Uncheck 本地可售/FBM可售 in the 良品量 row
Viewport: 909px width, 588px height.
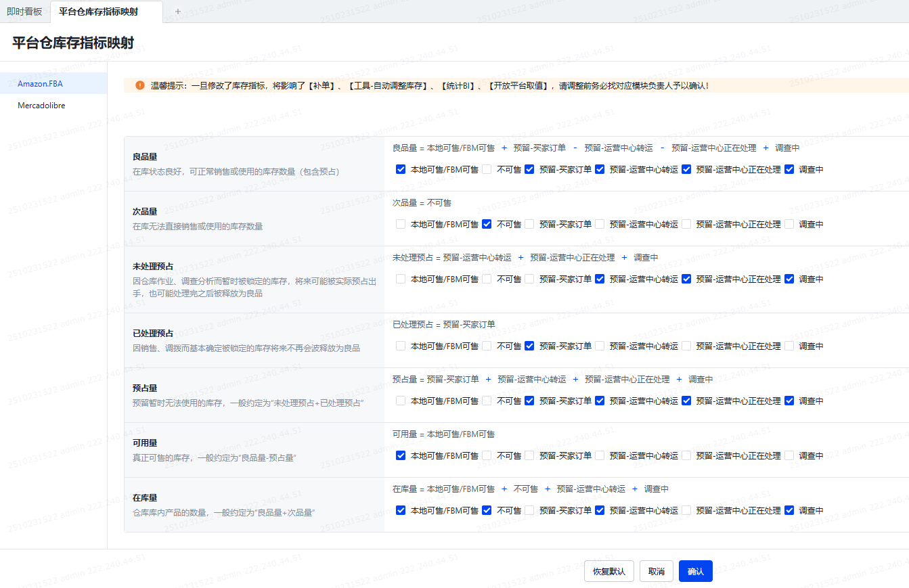[x=401, y=169]
